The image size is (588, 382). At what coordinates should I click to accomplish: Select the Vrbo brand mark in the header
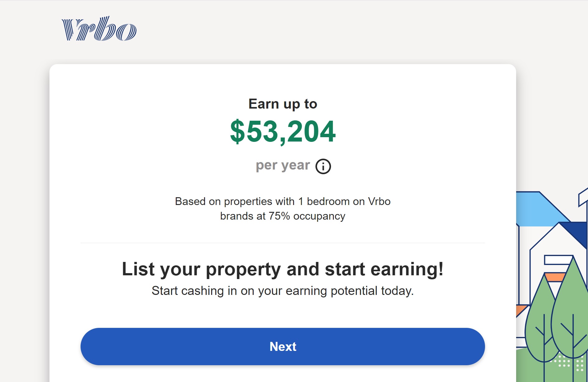98,29
